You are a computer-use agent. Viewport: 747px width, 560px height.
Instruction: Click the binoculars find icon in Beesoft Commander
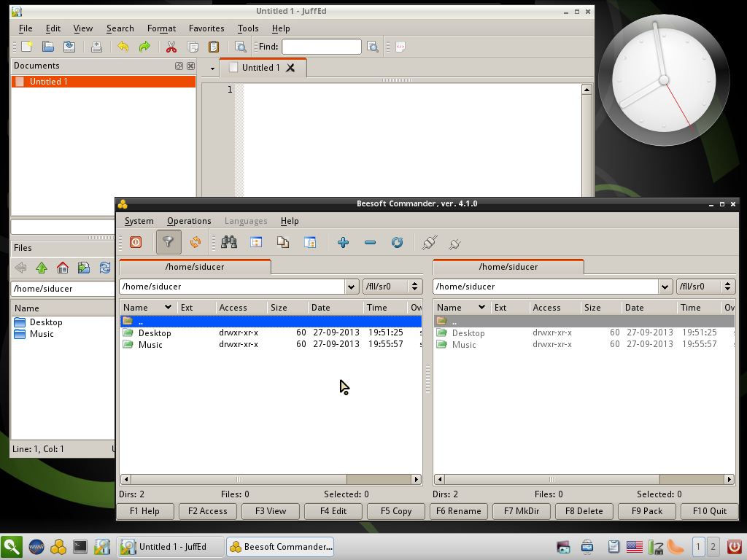point(229,242)
